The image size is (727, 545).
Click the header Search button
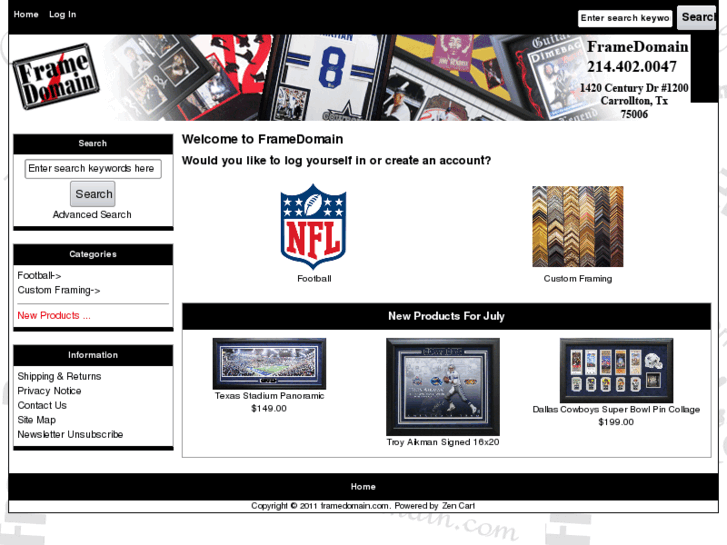(x=696, y=18)
